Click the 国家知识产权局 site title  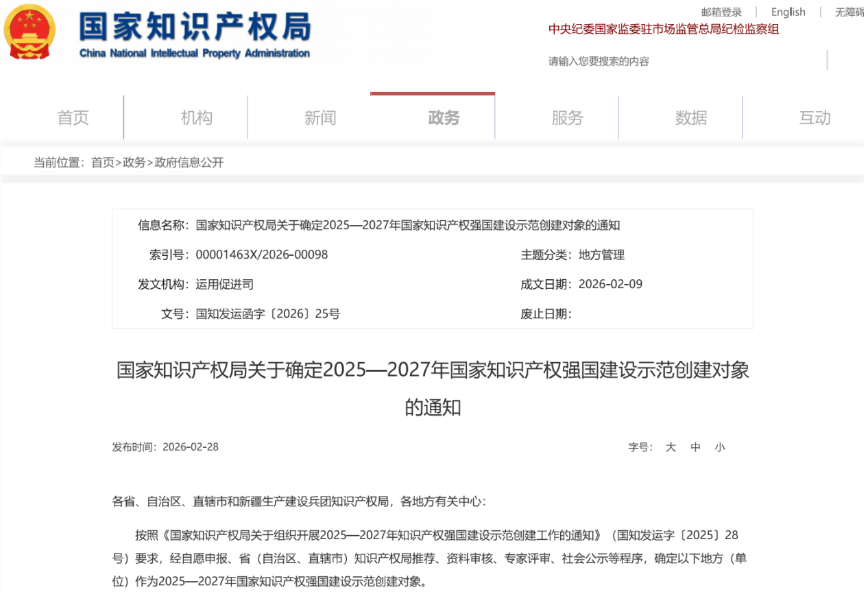click(195, 27)
